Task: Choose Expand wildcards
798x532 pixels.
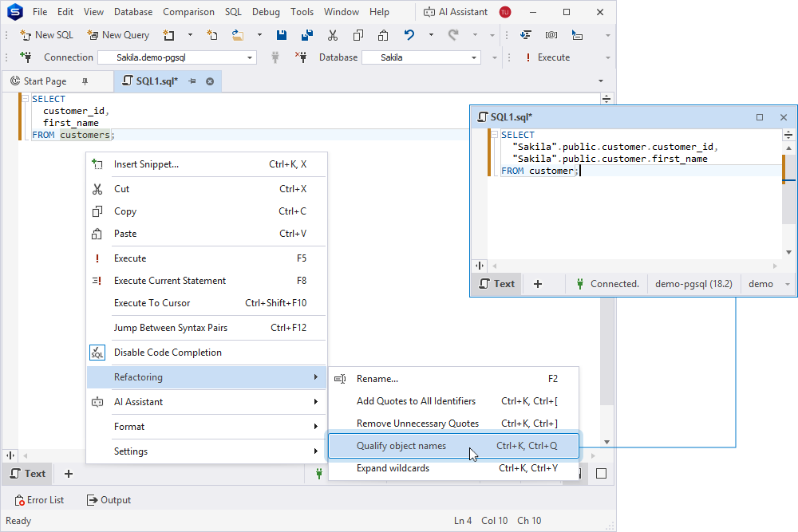Action: coord(453,468)
